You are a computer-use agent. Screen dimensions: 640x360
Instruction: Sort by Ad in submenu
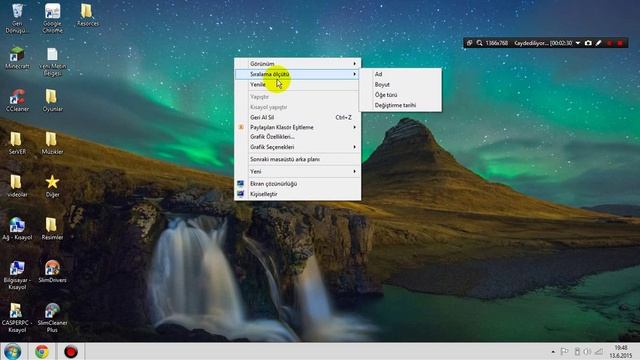400,74
